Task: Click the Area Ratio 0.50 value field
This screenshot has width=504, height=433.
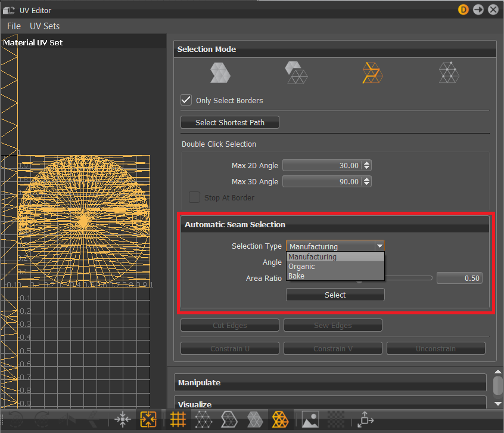Action: (460, 278)
